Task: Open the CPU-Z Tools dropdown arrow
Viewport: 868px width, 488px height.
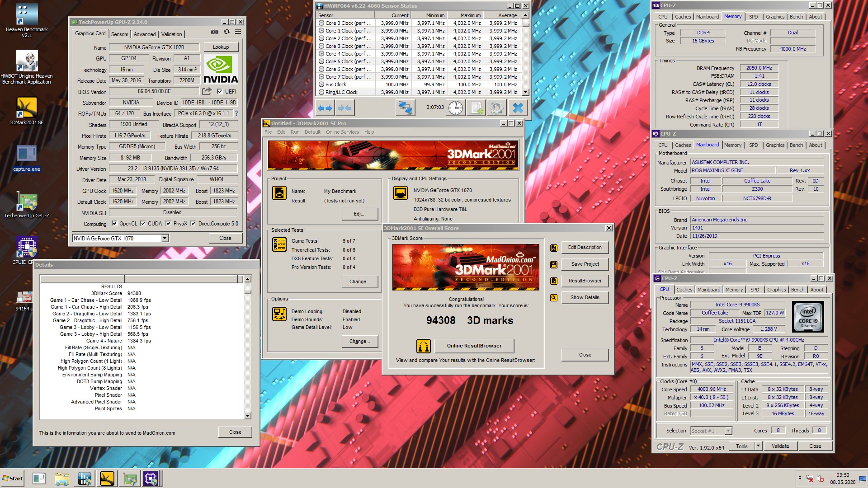Action: pos(758,446)
